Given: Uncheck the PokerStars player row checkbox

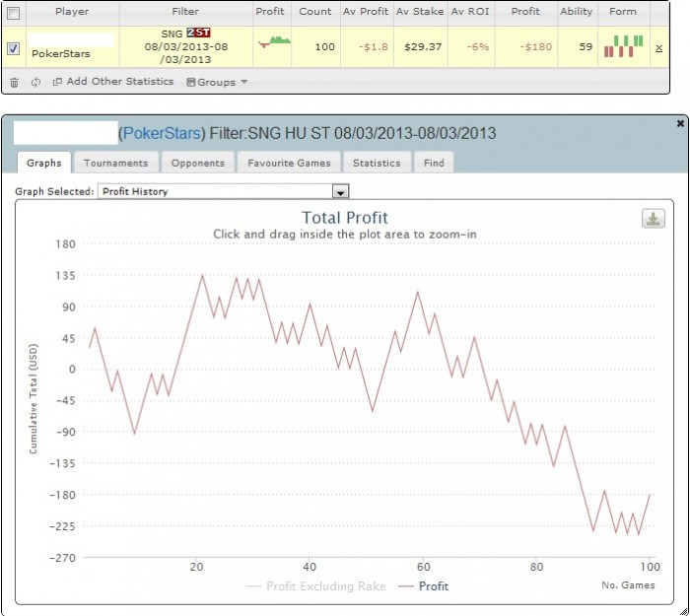Looking at the screenshot, I should click(x=14, y=48).
